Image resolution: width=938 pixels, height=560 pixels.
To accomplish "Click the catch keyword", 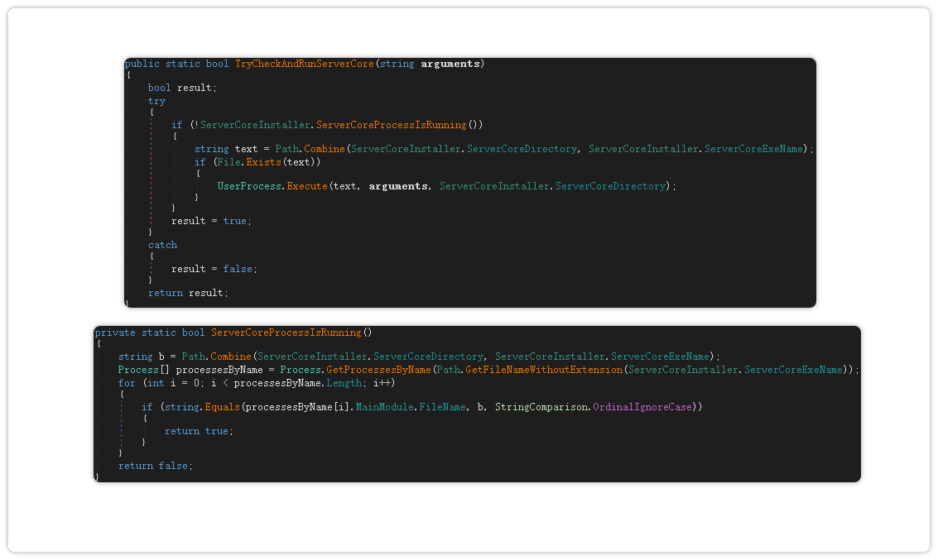I will tap(162, 245).
